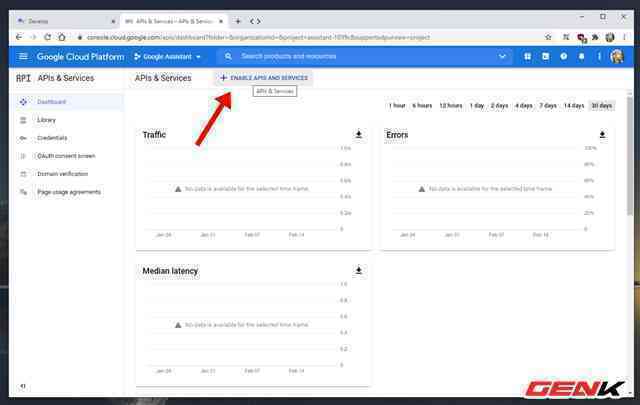Select the 2 days time range

tap(499, 106)
